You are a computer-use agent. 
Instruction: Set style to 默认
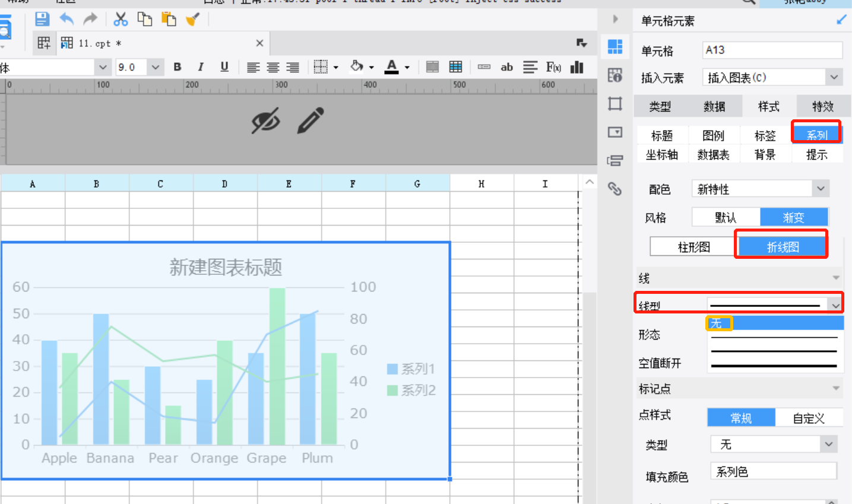[x=726, y=217]
